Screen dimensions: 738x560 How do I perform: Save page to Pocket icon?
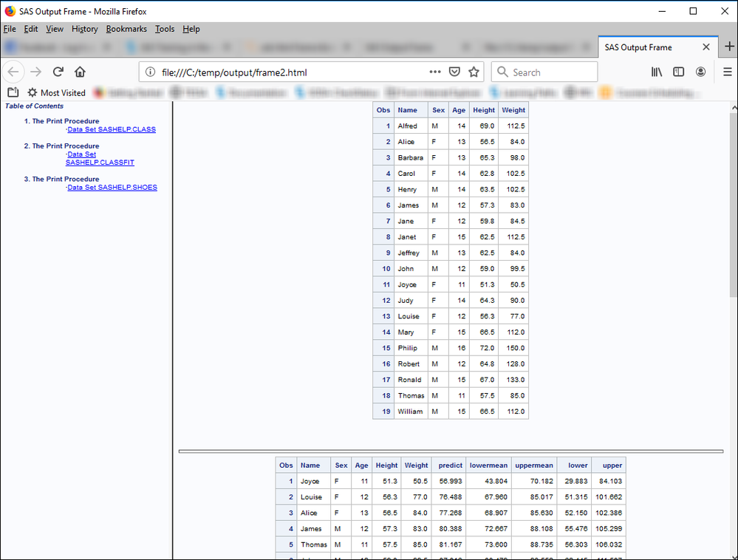pyautogui.click(x=454, y=72)
